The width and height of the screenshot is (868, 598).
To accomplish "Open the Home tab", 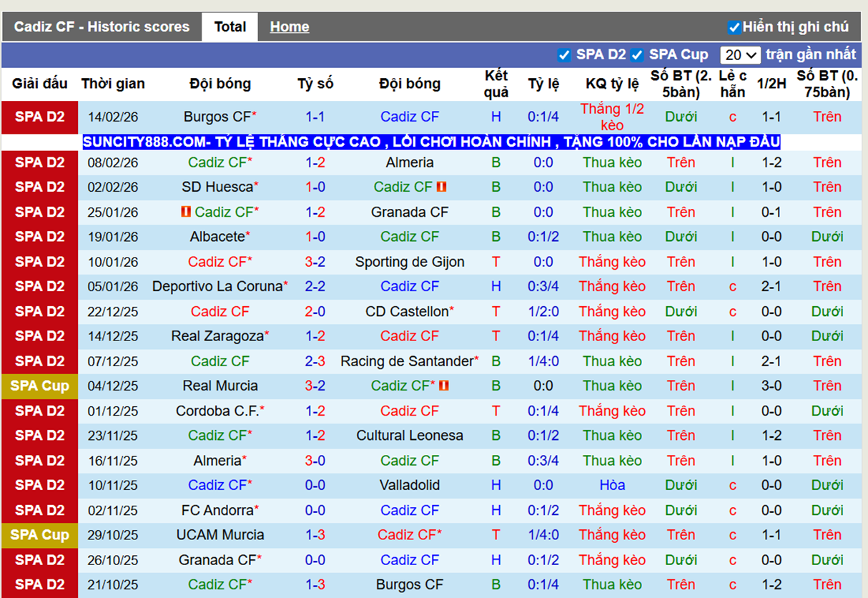I will coord(290,27).
